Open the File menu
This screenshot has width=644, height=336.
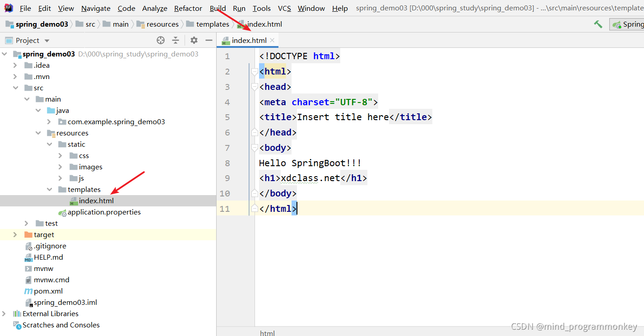25,8
